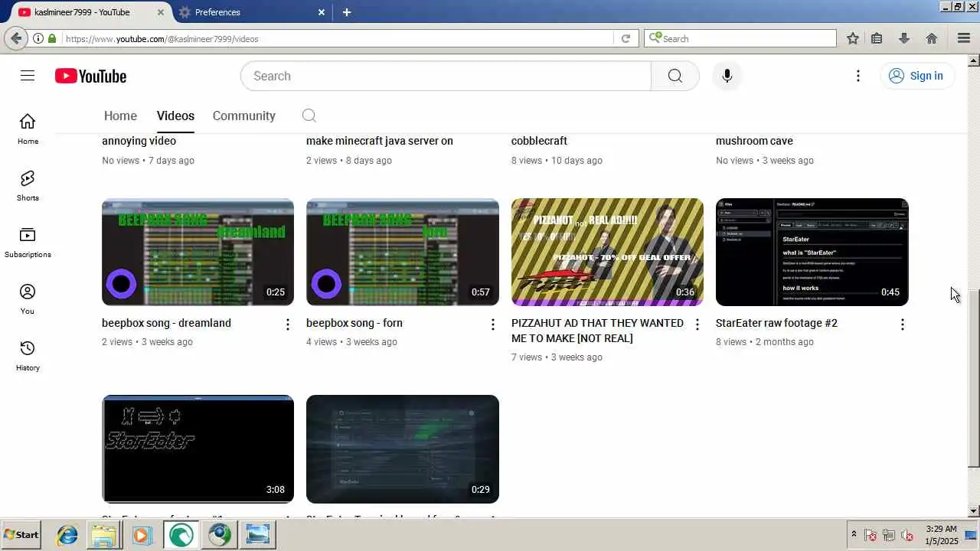Open the browser bookmarks list icon

point(877,38)
